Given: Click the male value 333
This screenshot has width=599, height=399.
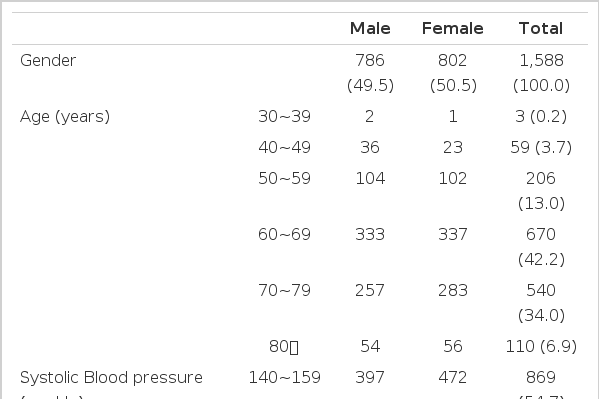Looking at the screenshot, I should click(370, 234).
